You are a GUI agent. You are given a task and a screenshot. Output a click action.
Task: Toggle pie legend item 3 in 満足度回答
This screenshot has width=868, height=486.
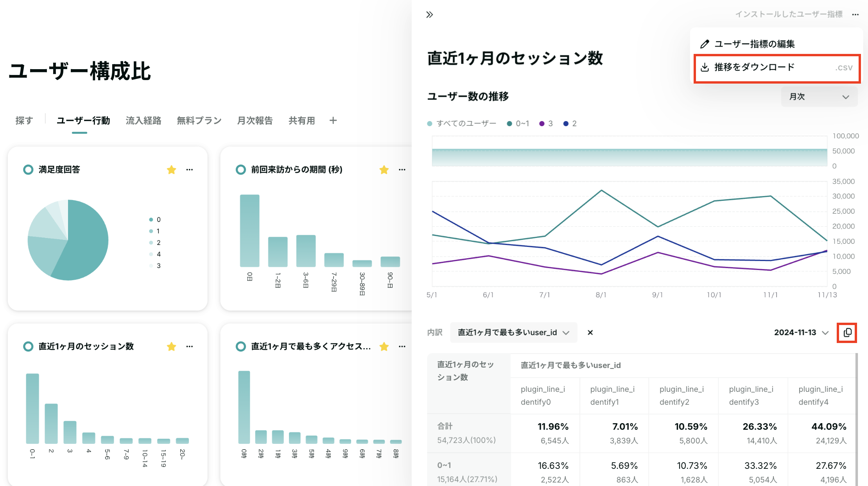point(155,266)
